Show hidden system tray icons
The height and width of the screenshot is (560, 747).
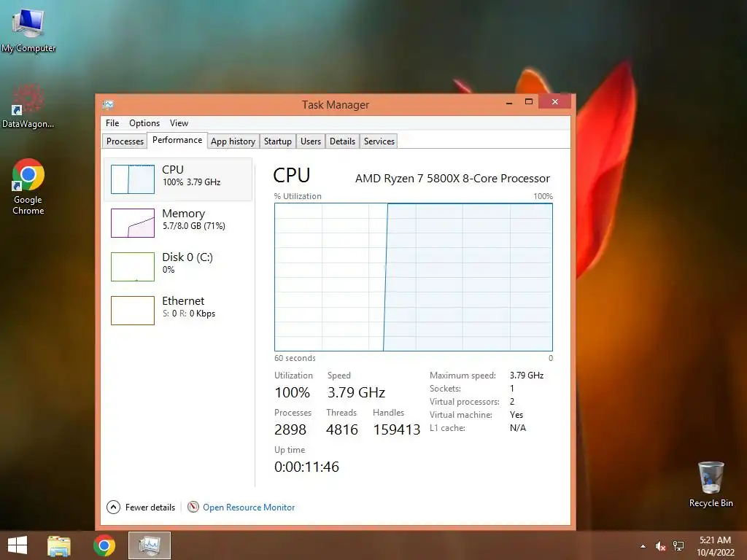tap(643, 546)
